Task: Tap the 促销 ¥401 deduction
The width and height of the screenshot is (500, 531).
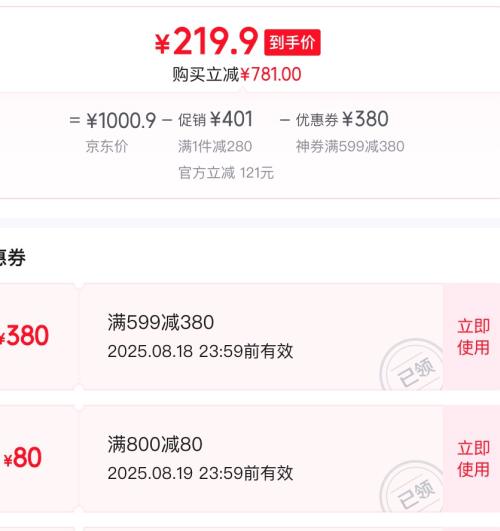Action: (x=215, y=119)
